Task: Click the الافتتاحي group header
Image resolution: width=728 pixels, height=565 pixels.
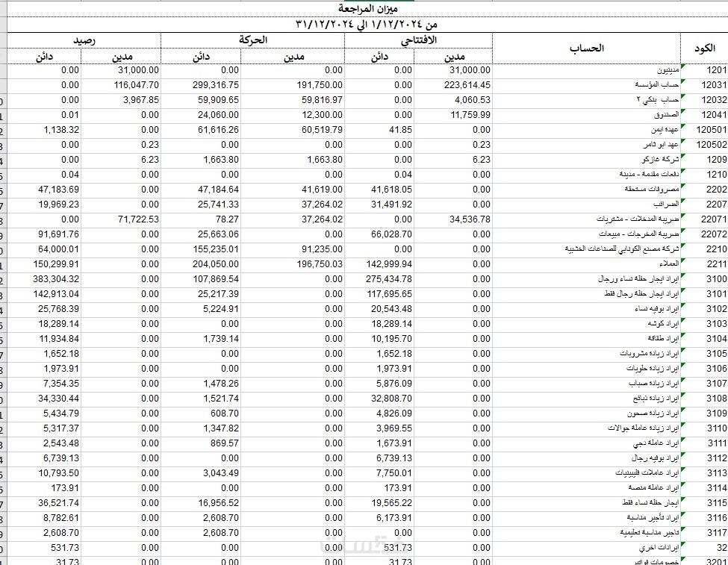Action: pos(418,40)
